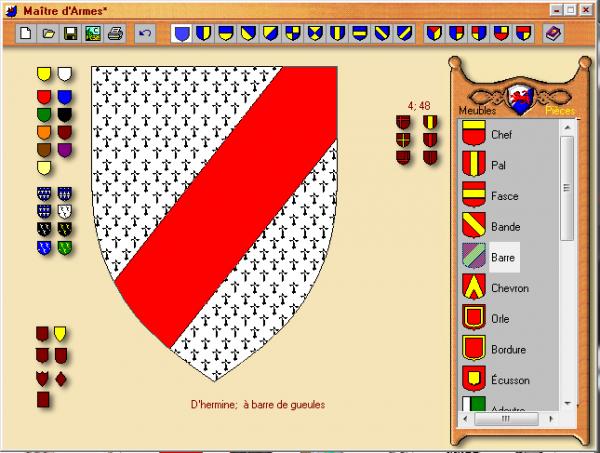The image size is (600, 453).
Task: Pick the green (sinople) color shield
Action: tap(44, 114)
